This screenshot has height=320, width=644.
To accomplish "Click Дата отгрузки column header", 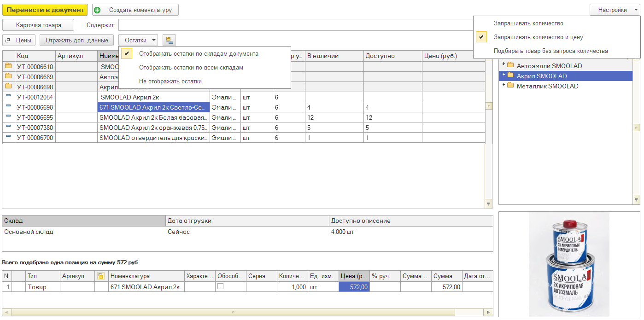I will 247,221.
